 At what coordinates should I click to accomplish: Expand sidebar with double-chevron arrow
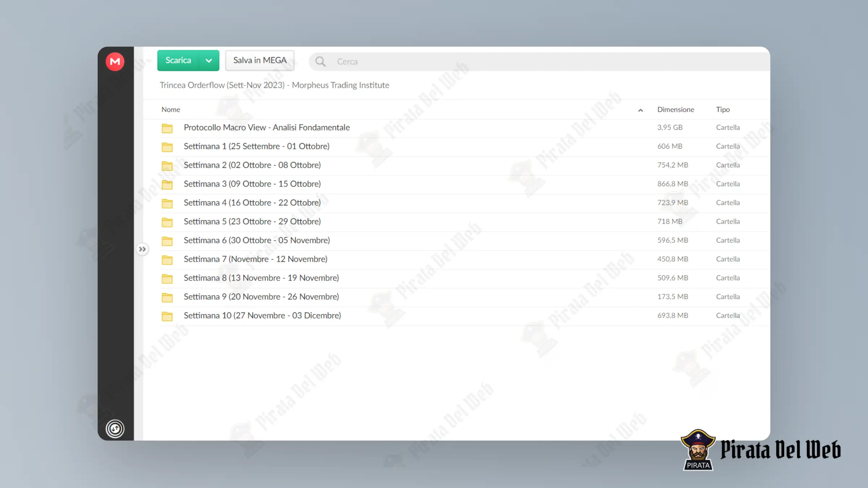click(x=142, y=249)
